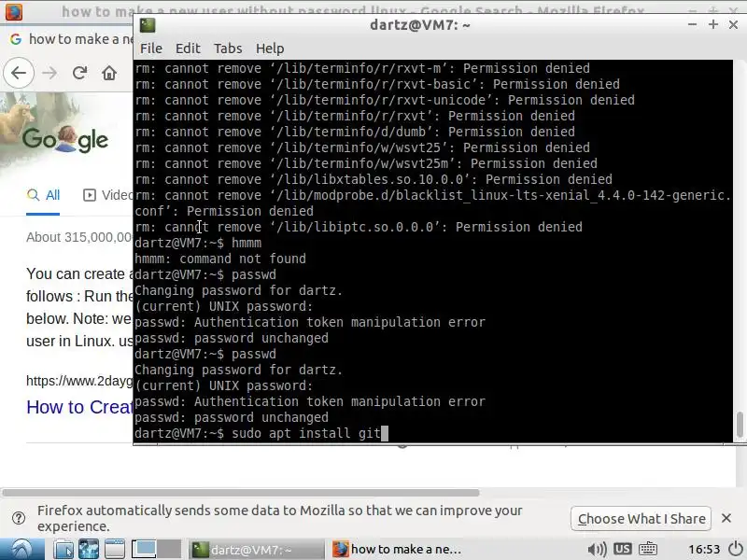This screenshot has width=747, height=560.
Task: Select the Firefox tab with Google search
Action: tap(72, 39)
